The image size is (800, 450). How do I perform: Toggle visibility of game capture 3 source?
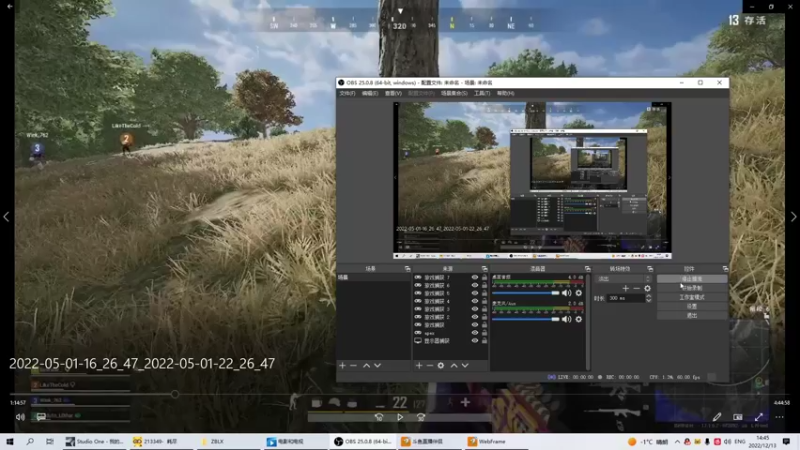(474, 309)
